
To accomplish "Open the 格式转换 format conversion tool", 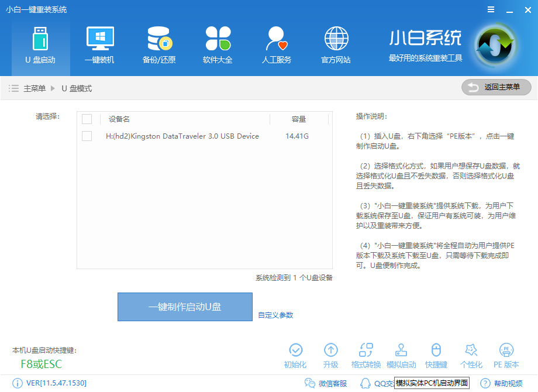I will coord(365,354).
